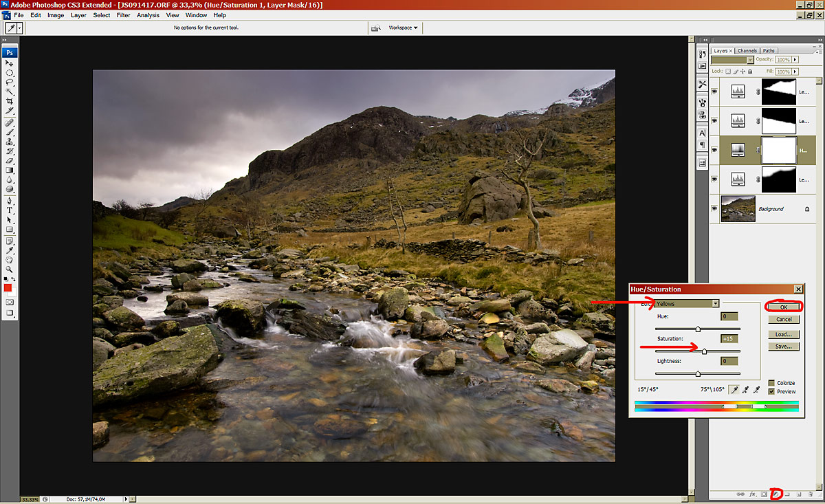Click the trash icon to delete layer
The height and width of the screenshot is (504, 825).
811,494
